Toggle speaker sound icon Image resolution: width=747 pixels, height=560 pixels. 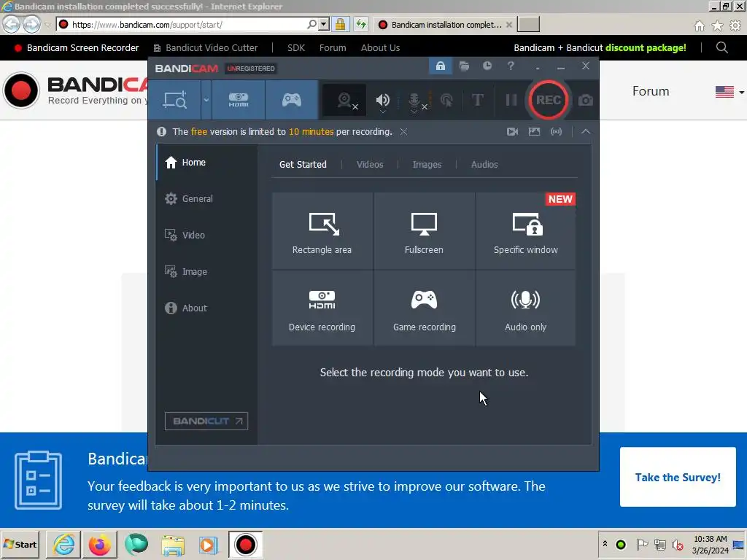point(382,101)
